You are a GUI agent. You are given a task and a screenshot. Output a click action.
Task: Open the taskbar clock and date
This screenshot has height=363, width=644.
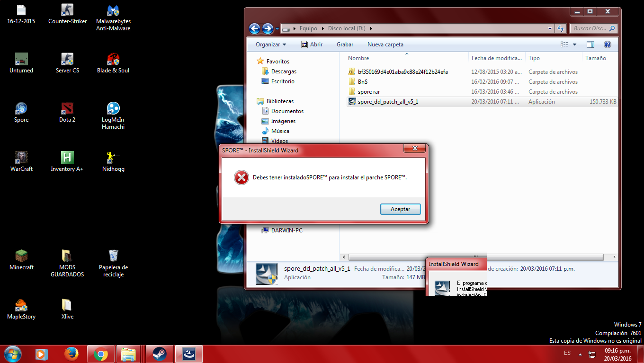pyautogui.click(x=618, y=354)
